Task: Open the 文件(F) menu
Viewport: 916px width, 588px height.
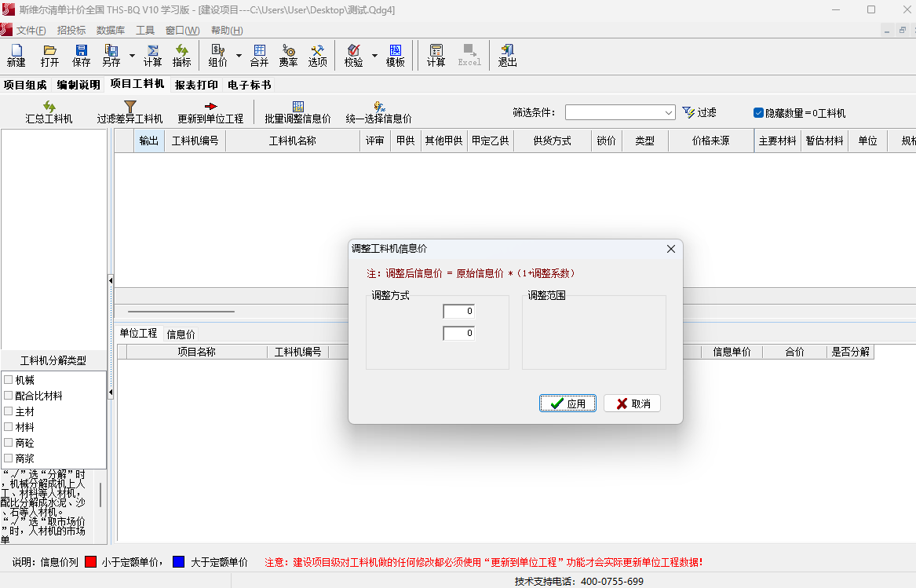Action: (x=31, y=31)
